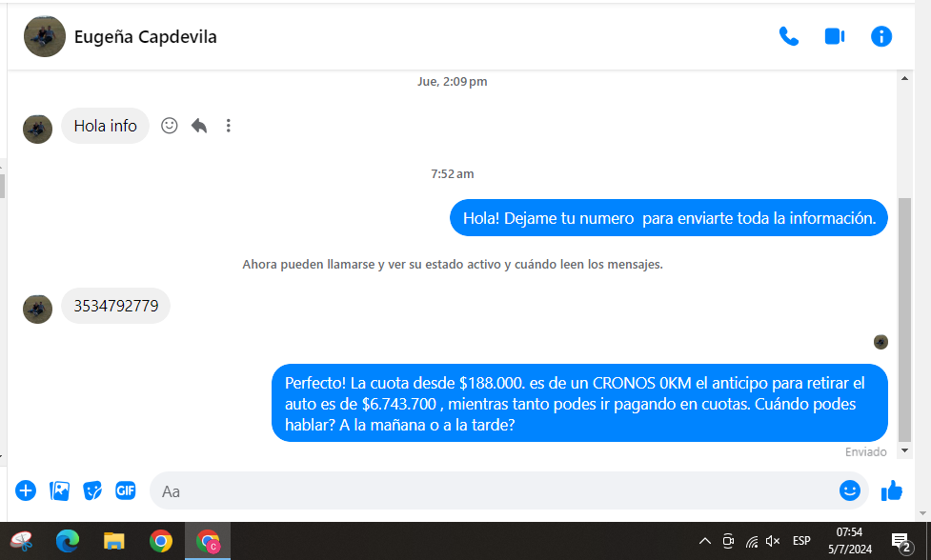Click the 'Hola! Dejame tu numero' sent message
The width and height of the screenshot is (931, 560).
tap(669, 218)
